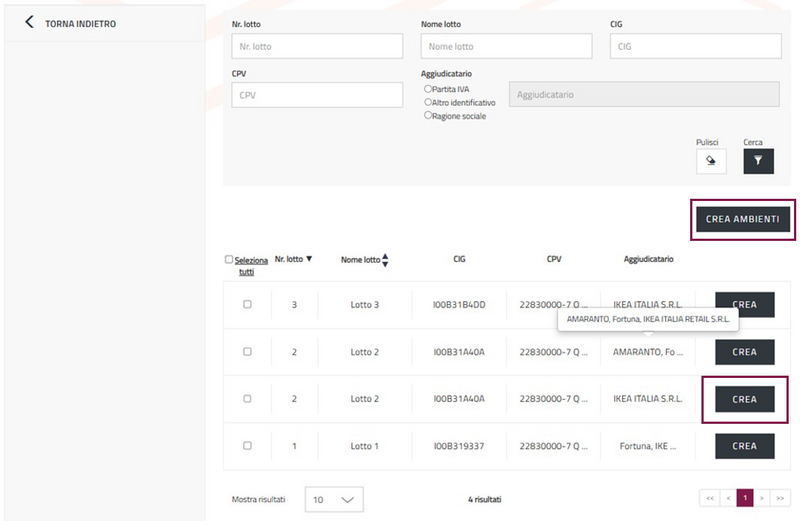The width and height of the screenshot is (800, 521).
Task: Check the Seleziona tutti checkbox
Action: click(229, 260)
